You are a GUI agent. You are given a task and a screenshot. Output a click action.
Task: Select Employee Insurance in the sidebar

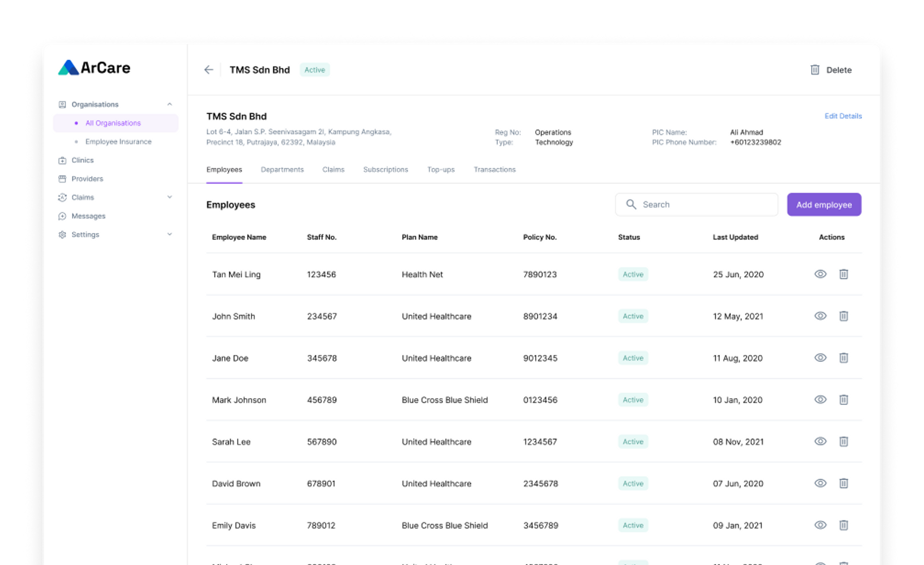pos(118,142)
